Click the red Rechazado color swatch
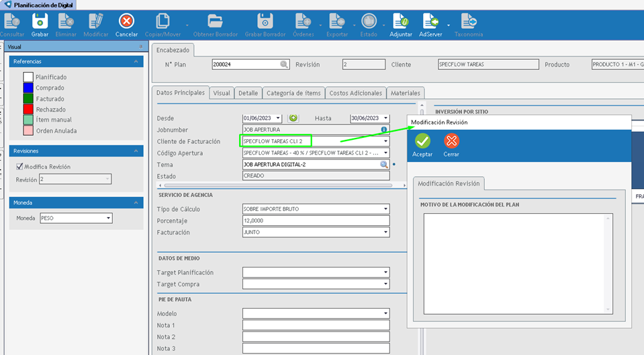Viewport: 644px width, 355px height. [x=28, y=110]
